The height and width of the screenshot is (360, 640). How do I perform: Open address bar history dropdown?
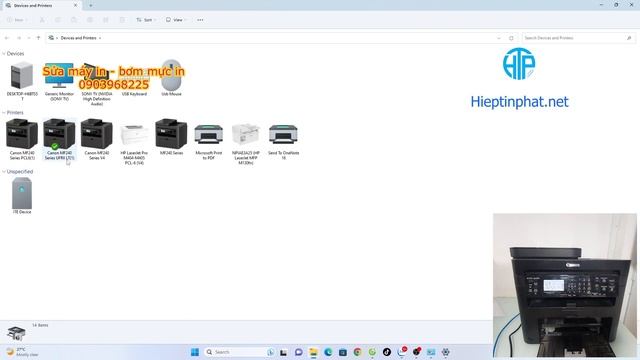pos(499,38)
